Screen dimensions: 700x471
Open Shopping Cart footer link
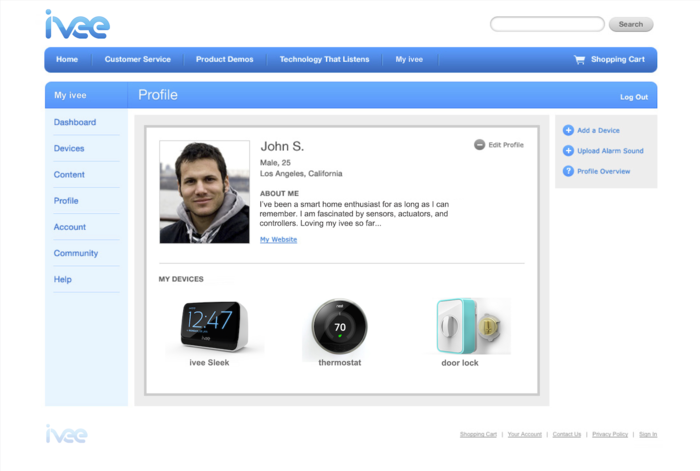[x=478, y=434]
